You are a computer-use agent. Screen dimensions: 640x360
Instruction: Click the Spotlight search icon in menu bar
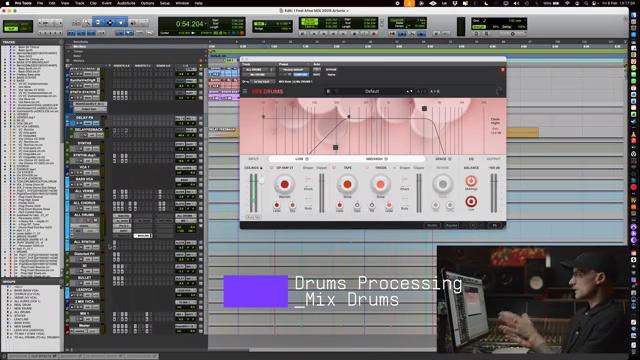(587, 3)
